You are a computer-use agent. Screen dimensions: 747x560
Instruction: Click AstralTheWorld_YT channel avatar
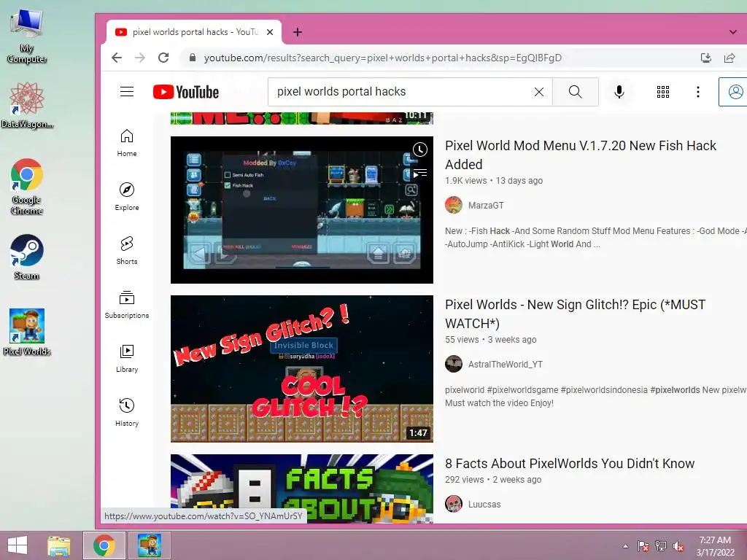[x=454, y=365]
